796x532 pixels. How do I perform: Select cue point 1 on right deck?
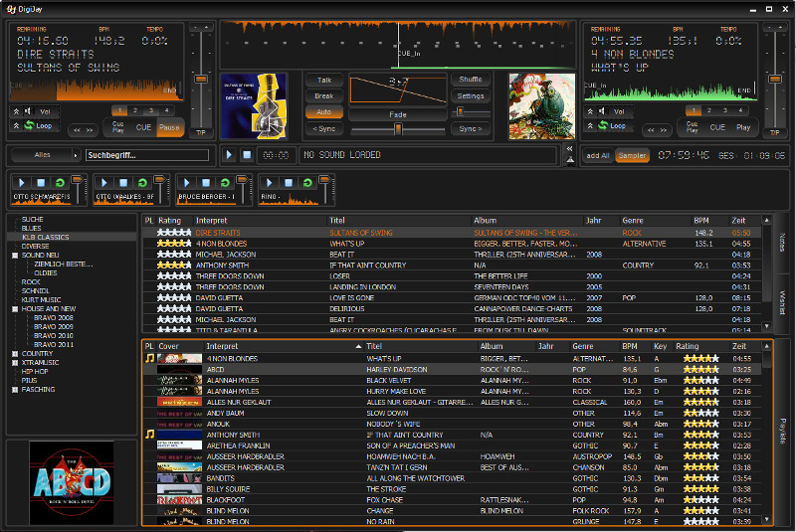click(694, 110)
